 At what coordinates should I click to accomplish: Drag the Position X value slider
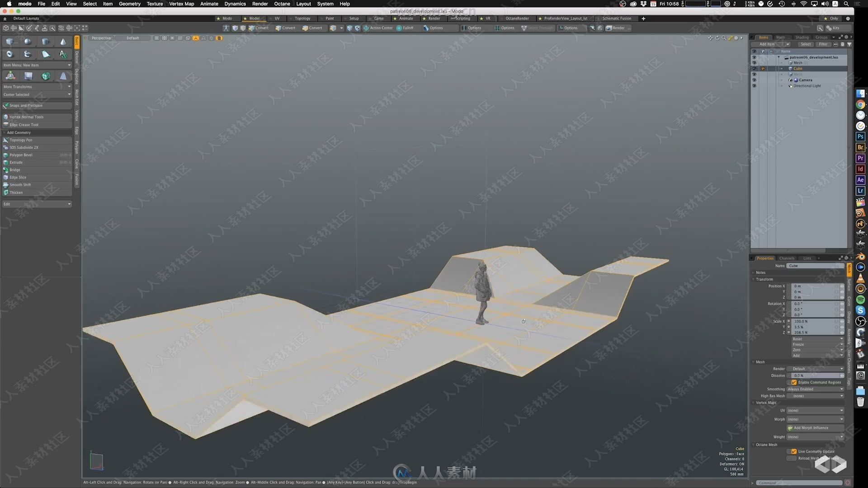(814, 286)
